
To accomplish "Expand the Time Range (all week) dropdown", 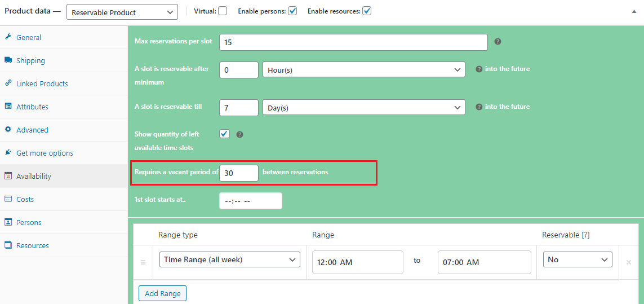I will click(x=229, y=260).
